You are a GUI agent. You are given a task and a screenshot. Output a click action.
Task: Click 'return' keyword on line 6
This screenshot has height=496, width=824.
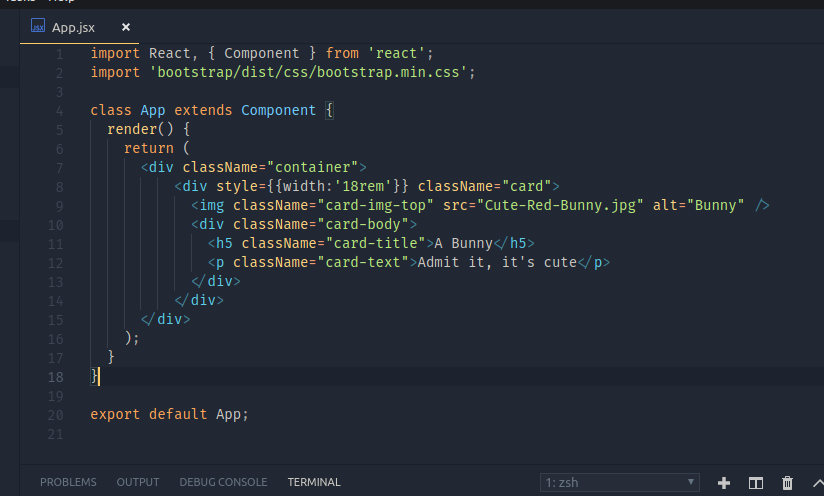point(149,148)
